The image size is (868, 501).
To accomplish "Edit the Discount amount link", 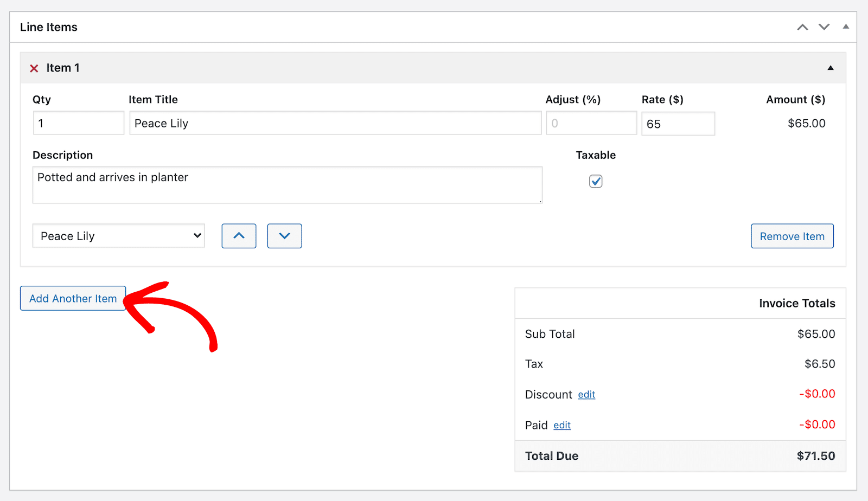I will tap(586, 395).
